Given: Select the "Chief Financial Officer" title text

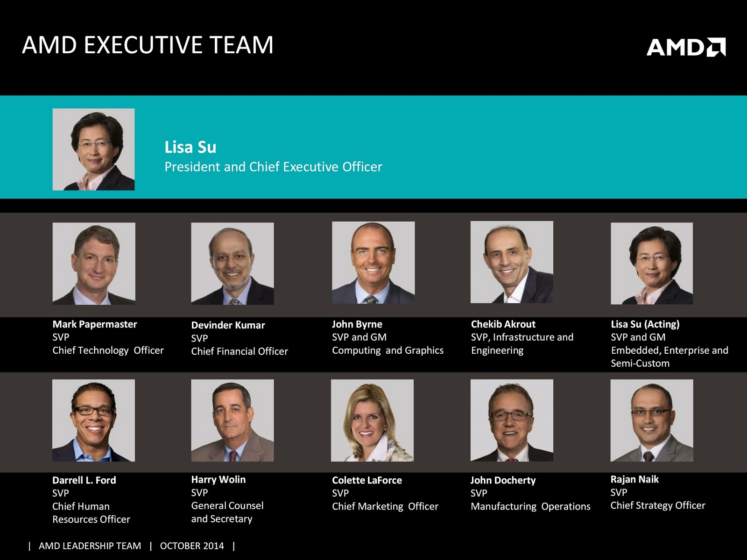Looking at the screenshot, I should (x=240, y=351).
